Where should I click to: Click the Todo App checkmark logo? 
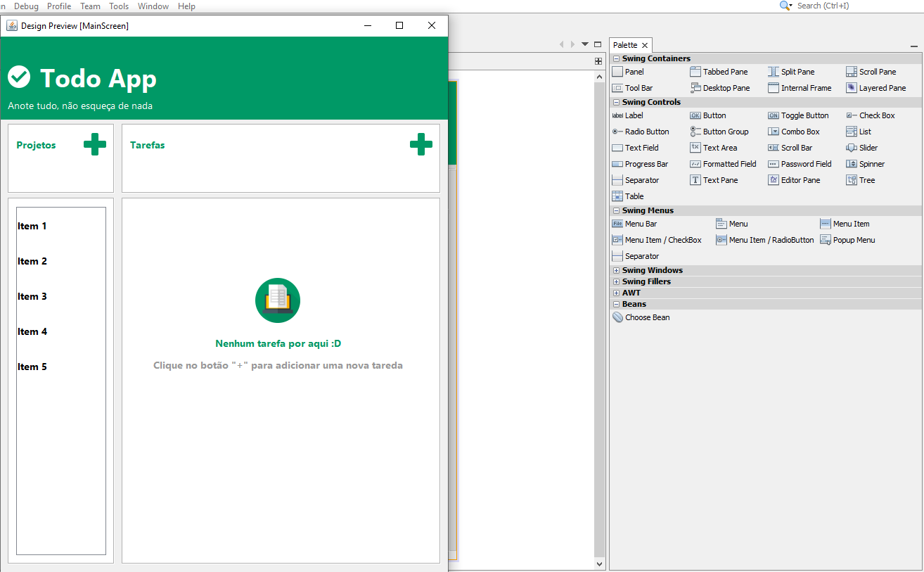pyautogui.click(x=19, y=77)
